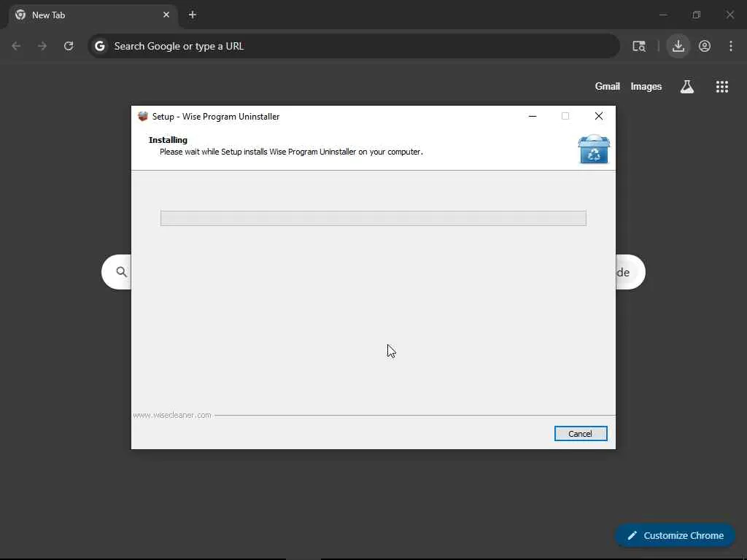Click the setup title bar app icon
This screenshot has height=560, width=747.
[x=143, y=116]
